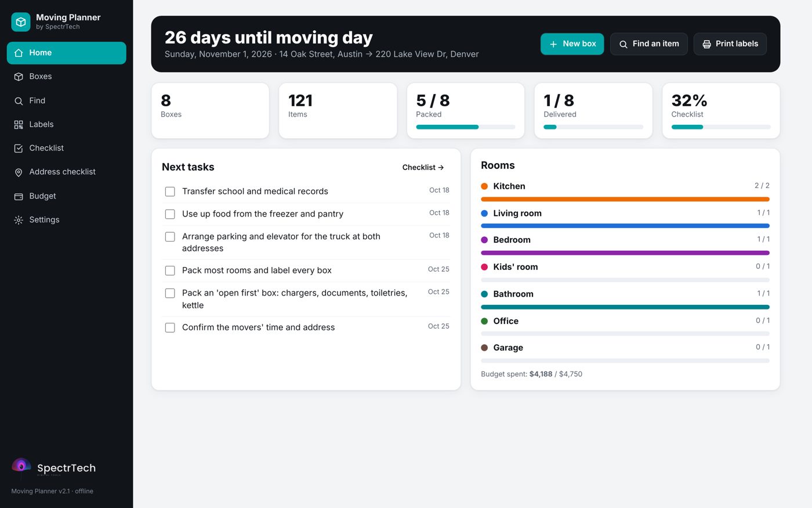Image resolution: width=812 pixels, height=508 pixels.
Task: Click the Checklist 32% progress bar
Action: point(721,127)
